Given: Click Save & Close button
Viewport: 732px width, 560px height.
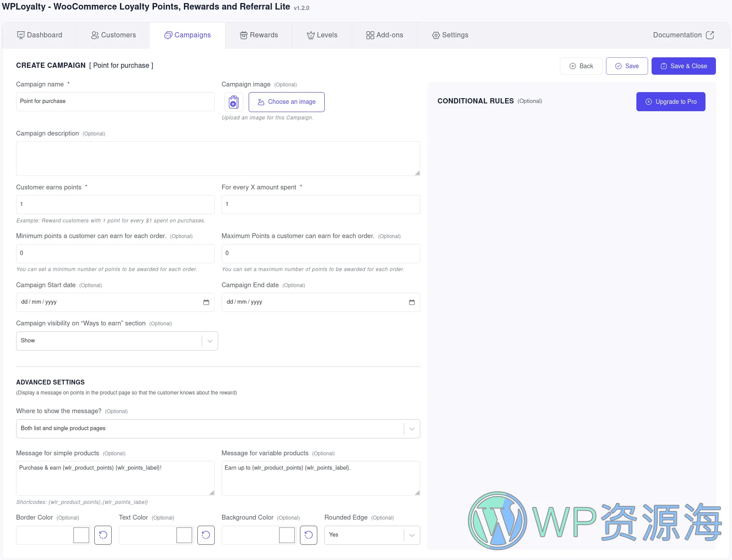Looking at the screenshot, I should coord(684,66).
